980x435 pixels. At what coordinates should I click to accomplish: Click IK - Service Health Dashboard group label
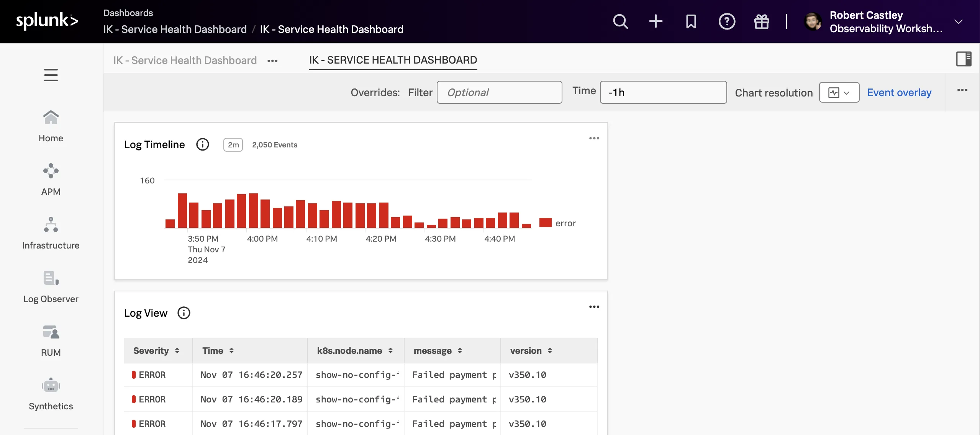point(185,60)
